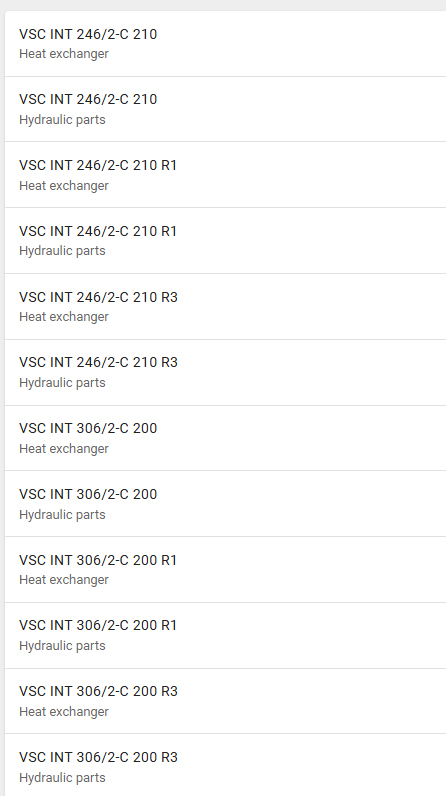Image resolution: width=446 pixels, height=796 pixels.
Task: Choose VSC INT 306/2-C 200 R3 Heat exchanger
Action: point(225,701)
